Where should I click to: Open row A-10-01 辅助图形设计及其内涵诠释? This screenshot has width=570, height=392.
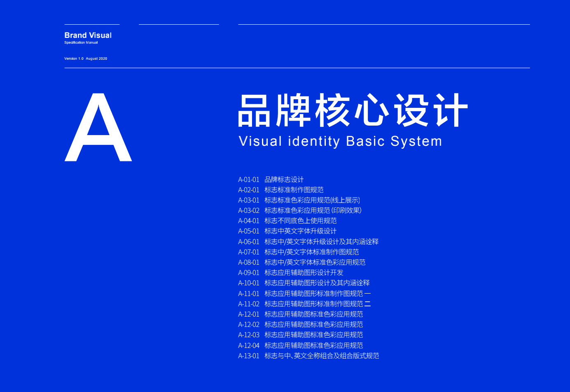tap(304, 283)
